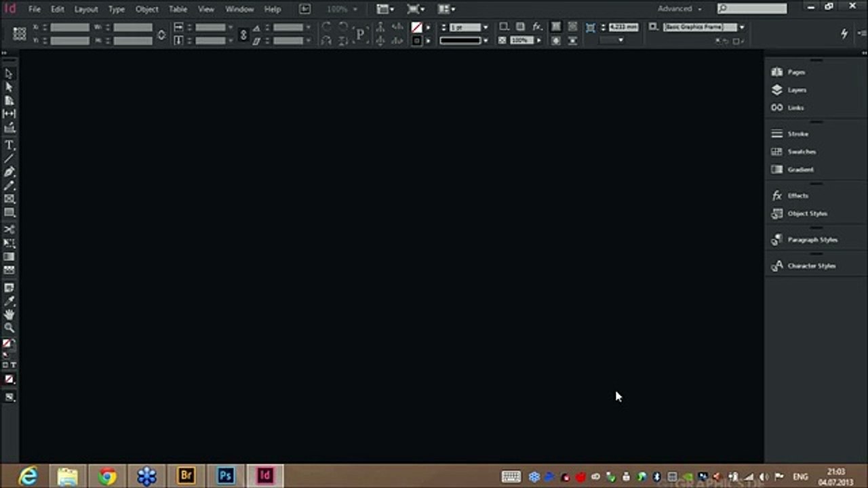The image size is (868, 488).
Task: Click Apply None swatch in toolbox
Action: [x=9, y=380]
